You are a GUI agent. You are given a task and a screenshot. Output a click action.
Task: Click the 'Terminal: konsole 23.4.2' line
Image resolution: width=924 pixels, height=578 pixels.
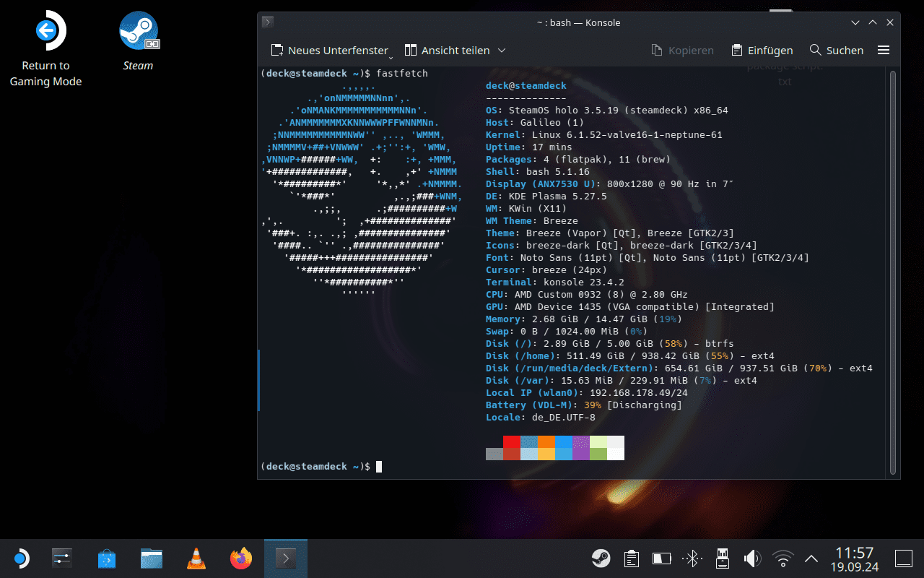tap(555, 282)
